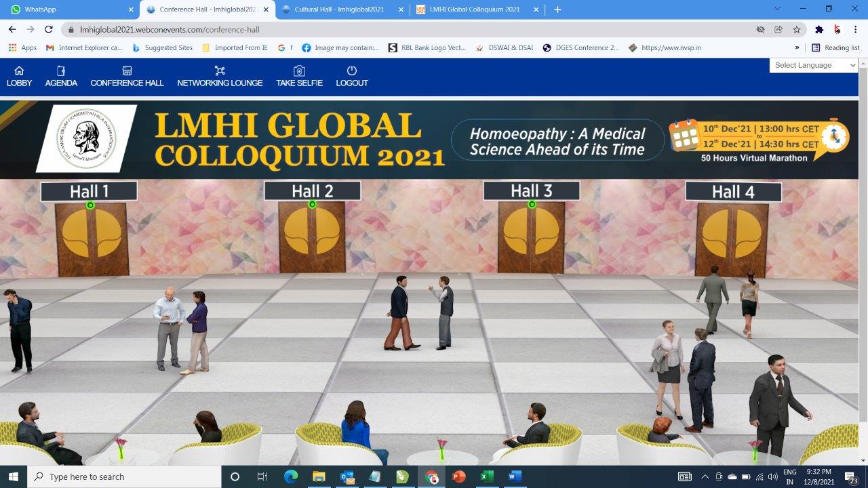Open the RBL Bank Logo Vect... bookmark
868x488 pixels.
point(427,47)
